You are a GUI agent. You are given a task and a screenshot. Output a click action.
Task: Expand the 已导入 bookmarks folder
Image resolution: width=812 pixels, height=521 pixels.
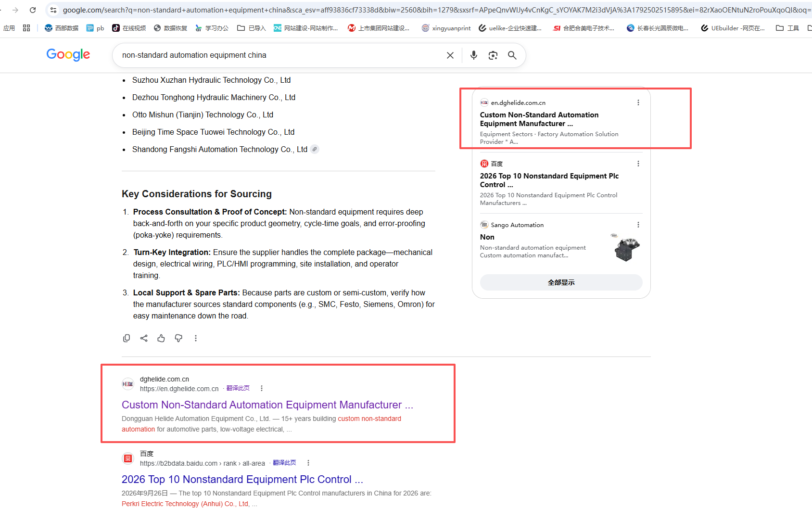(252, 28)
